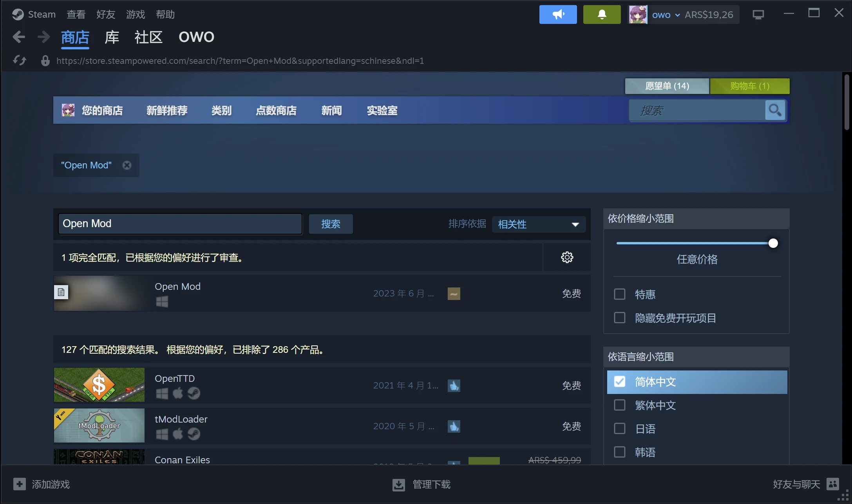The image size is (852, 504).
Task: Open search preferences via gear icon
Action: click(x=567, y=257)
